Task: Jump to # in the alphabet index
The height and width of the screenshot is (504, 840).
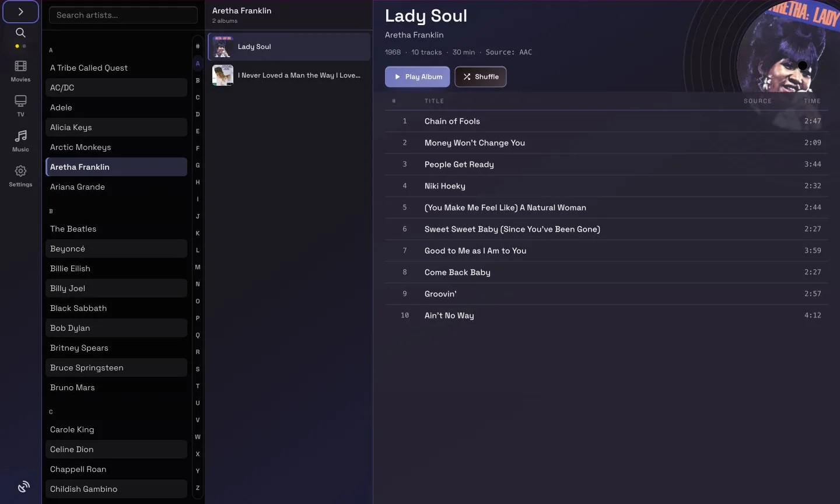Action: coord(198,46)
